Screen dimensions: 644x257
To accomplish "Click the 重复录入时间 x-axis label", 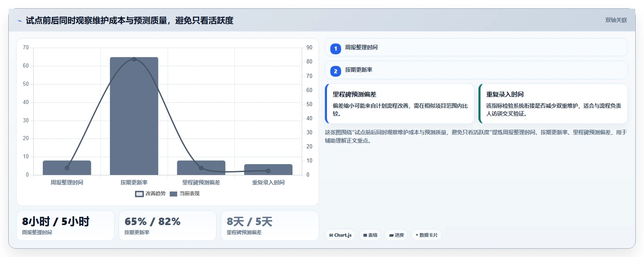I will pos(268,182).
